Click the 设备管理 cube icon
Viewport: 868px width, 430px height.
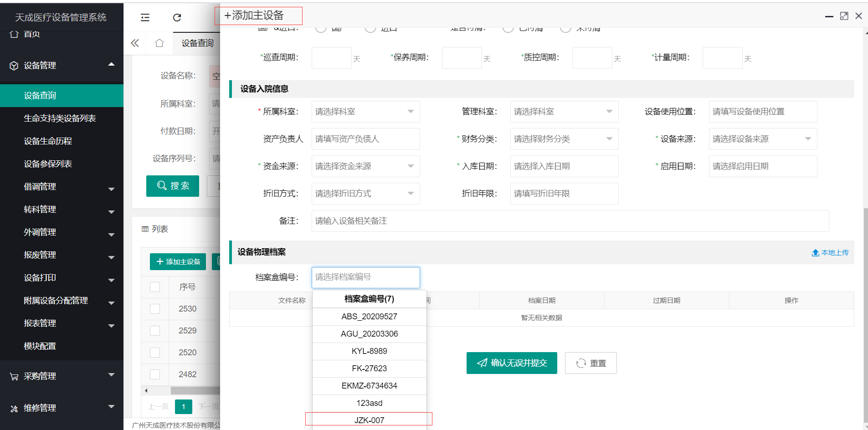point(14,66)
